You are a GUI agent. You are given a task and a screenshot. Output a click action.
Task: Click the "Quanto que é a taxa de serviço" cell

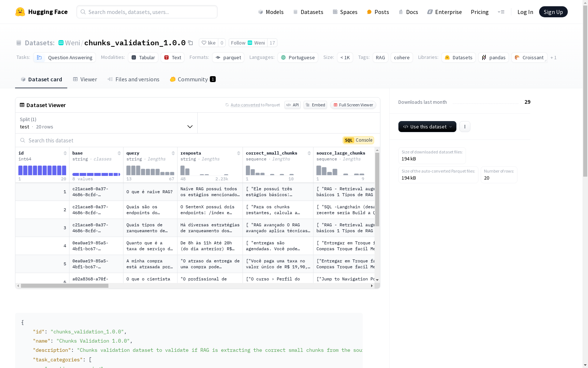(x=150, y=246)
